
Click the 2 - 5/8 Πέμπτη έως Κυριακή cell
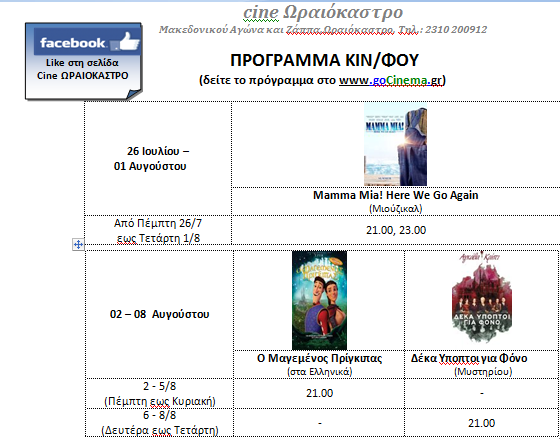pos(159,393)
